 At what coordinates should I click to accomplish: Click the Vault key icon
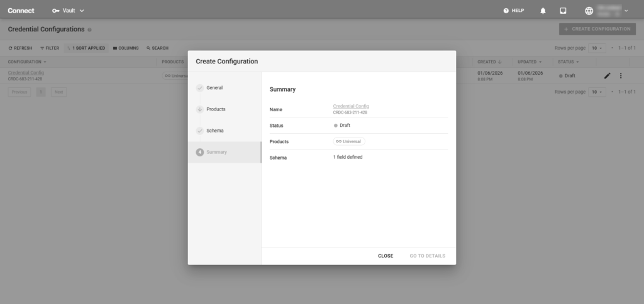pyautogui.click(x=55, y=11)
